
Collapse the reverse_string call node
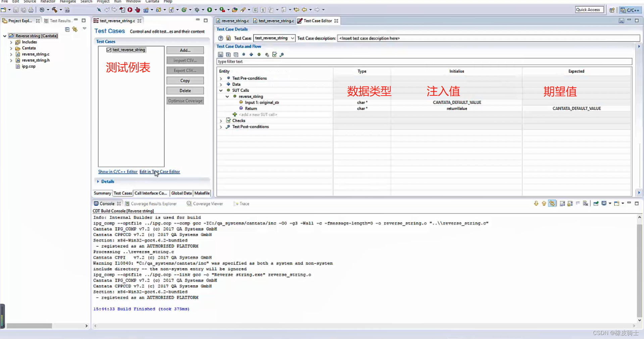click(227, 97)
